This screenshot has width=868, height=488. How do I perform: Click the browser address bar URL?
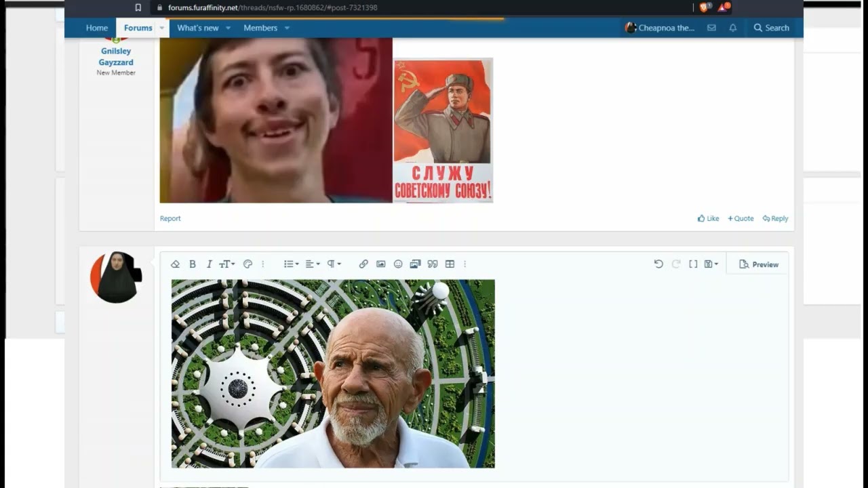coord(273,7)
